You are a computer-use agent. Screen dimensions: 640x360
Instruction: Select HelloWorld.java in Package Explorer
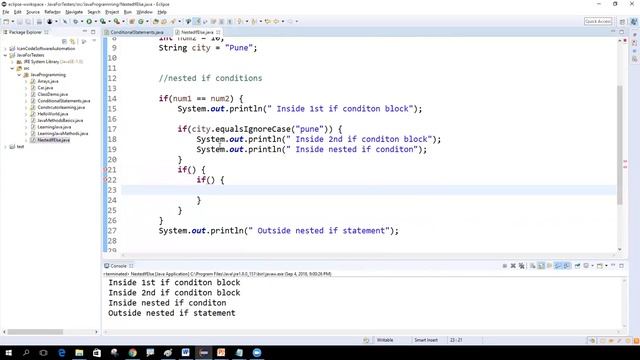tap(53, 114)
